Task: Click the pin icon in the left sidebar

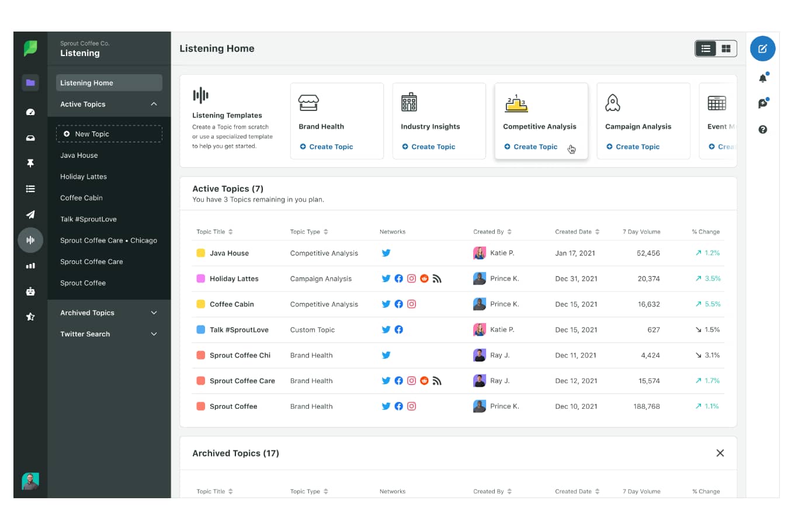Action: (x=30, y=163)
